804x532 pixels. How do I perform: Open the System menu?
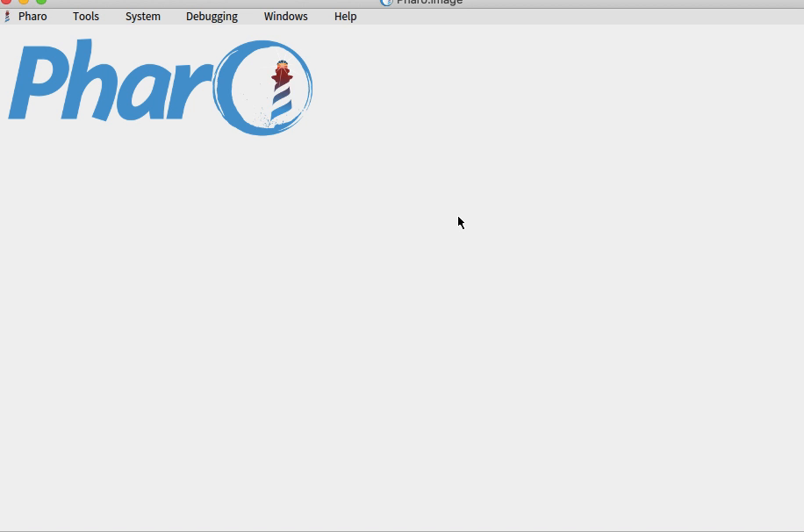[143, 17]
